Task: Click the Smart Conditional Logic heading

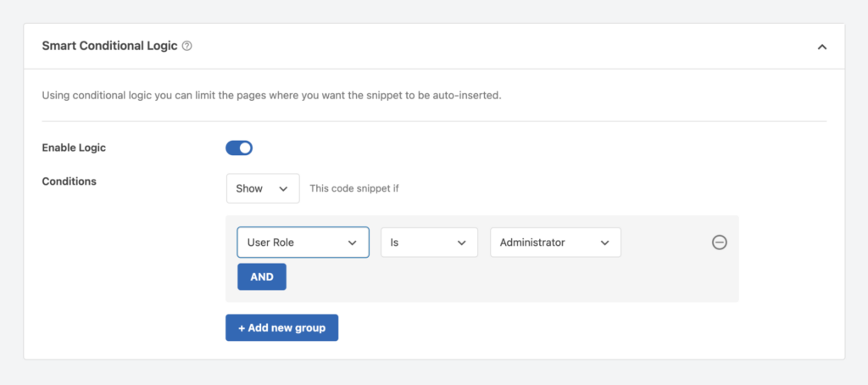Action: pos(109,47)
